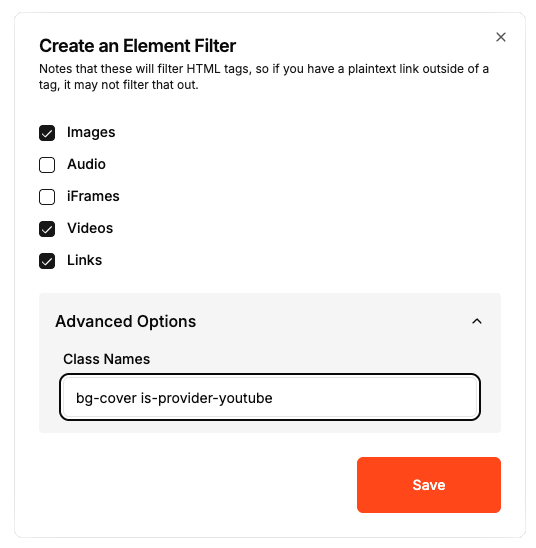Untick the Links checkbox
The width and height of the screenshot is (536, 548).
47,261
